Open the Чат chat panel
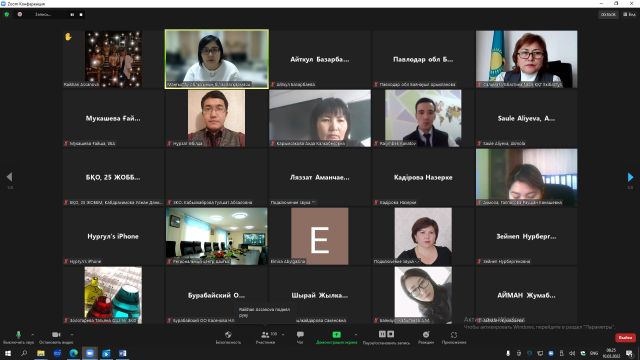This screenshot has width=640, height=360. point(300,338)
